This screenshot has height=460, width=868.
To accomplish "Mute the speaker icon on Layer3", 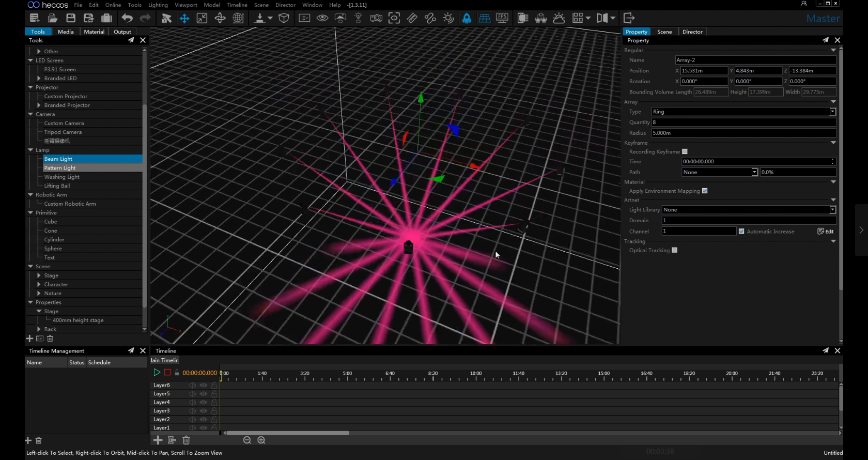I will point(192,411).
